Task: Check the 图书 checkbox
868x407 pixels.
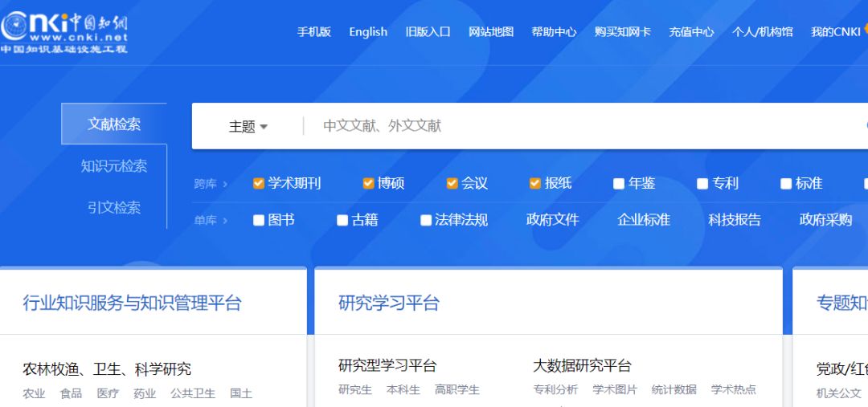Action: click(x=259, y=221)
